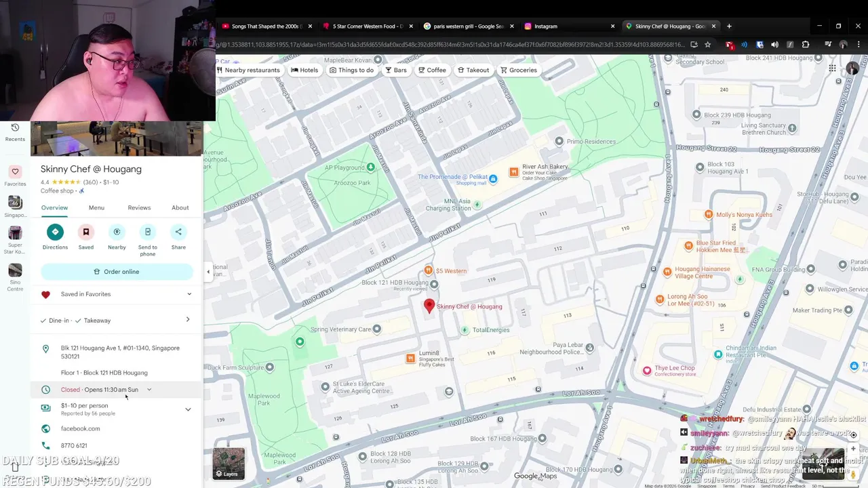Click Order online button
This screenshot has width=868, height=488.
pyautogui.click(x=117, y=272)
